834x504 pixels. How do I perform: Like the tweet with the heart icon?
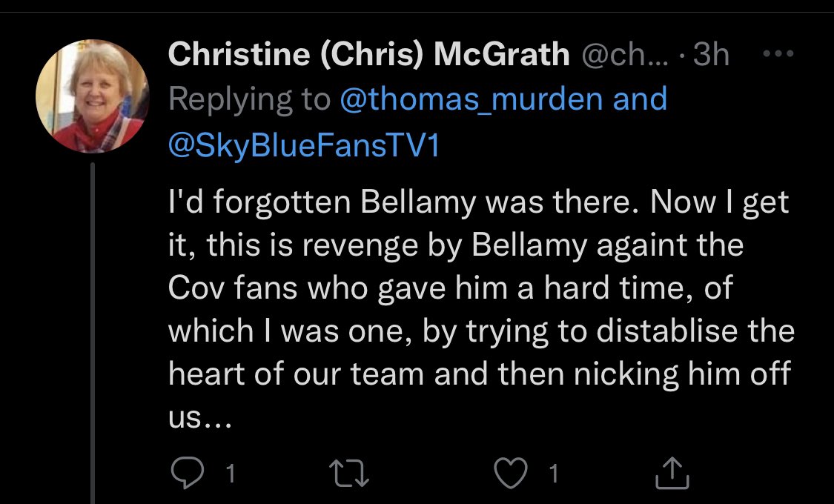coord(511,474)
